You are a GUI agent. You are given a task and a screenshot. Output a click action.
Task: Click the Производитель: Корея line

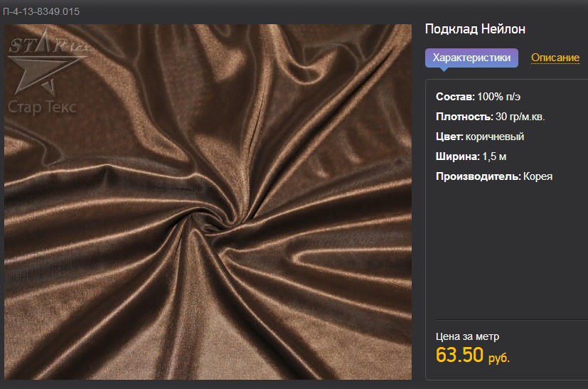[494, 176]
